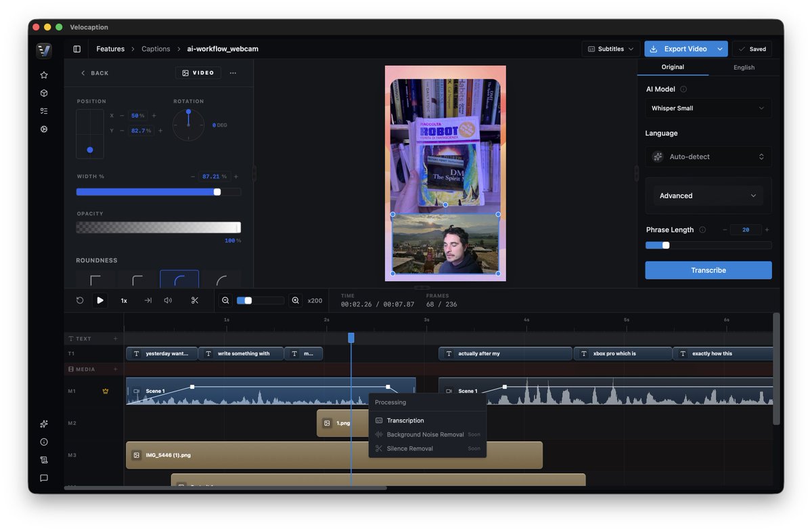Open the cube sidebar icon

(x=44, y=93)
